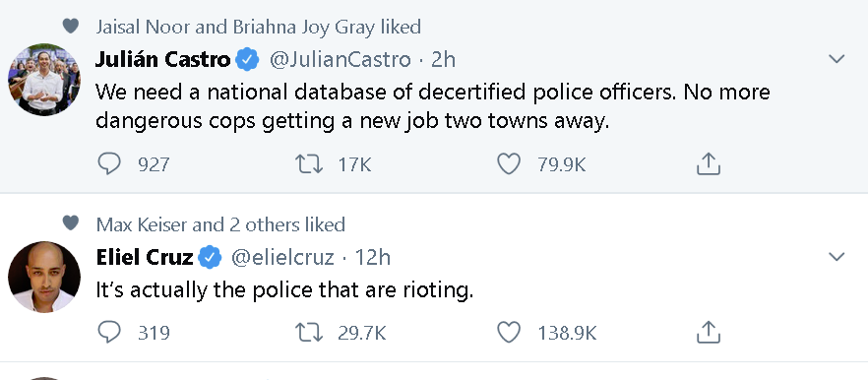Like Eliel Cruz's tweet

click(509, 333)
